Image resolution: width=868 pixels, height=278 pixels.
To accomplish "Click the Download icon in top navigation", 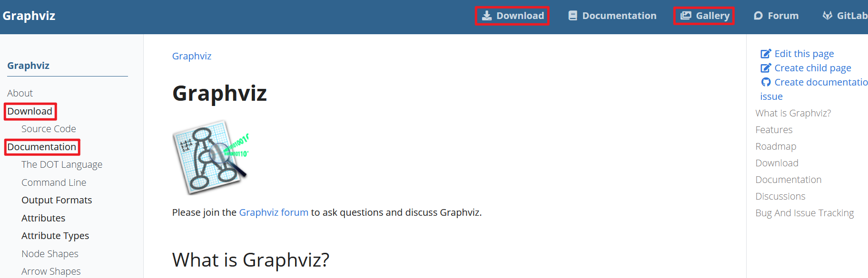I will (x=486, y=15).
